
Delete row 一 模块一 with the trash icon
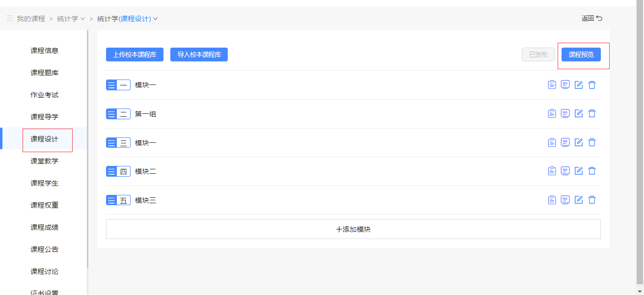592,85
